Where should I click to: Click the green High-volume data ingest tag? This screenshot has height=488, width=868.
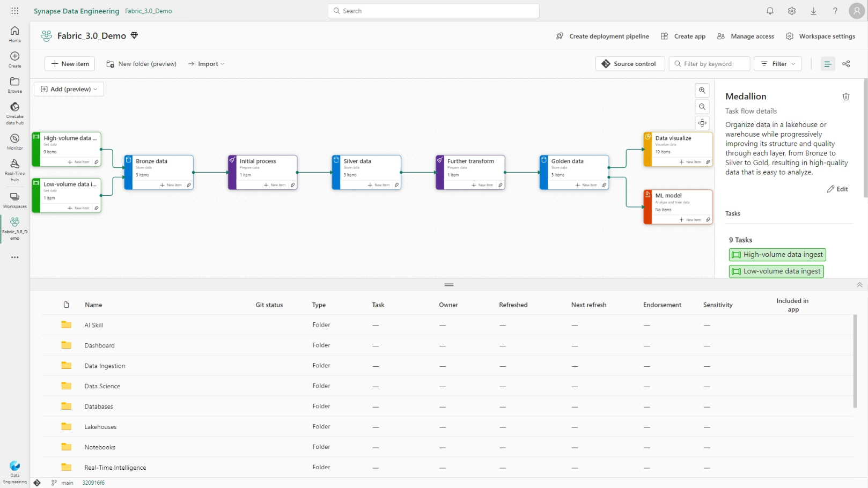[777, 255]
